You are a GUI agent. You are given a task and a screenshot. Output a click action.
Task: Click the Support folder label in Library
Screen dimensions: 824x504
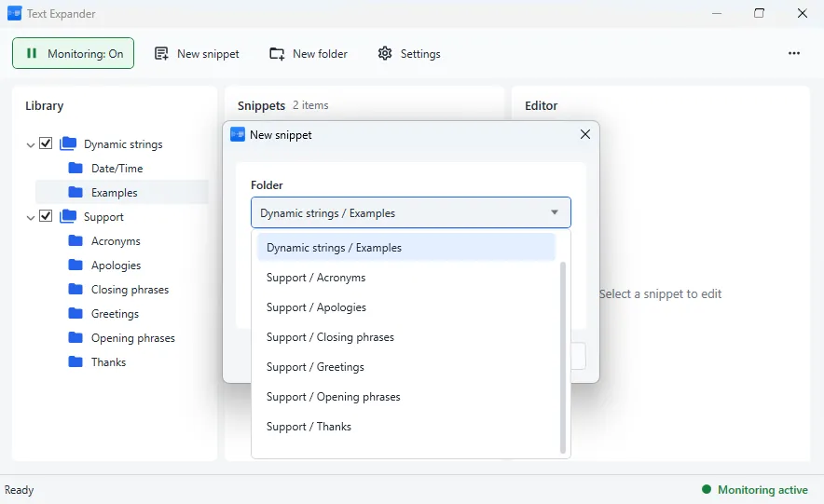click(x=103, y=217)
